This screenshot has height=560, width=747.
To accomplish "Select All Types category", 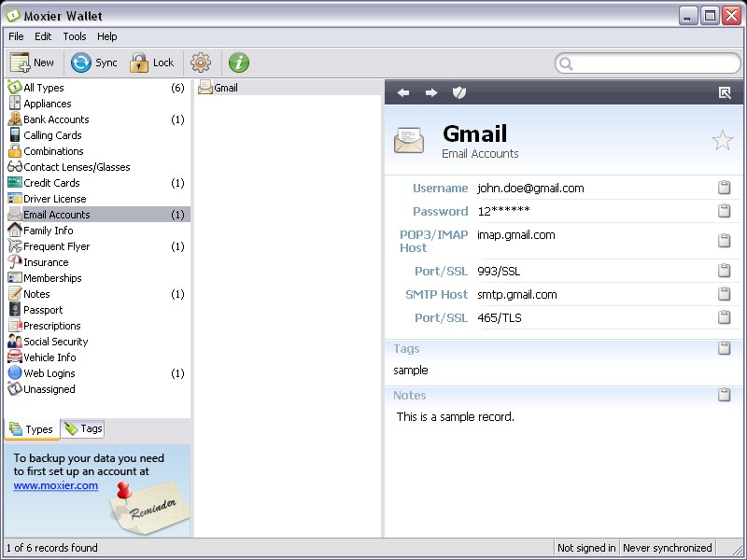I will point(97,88).
